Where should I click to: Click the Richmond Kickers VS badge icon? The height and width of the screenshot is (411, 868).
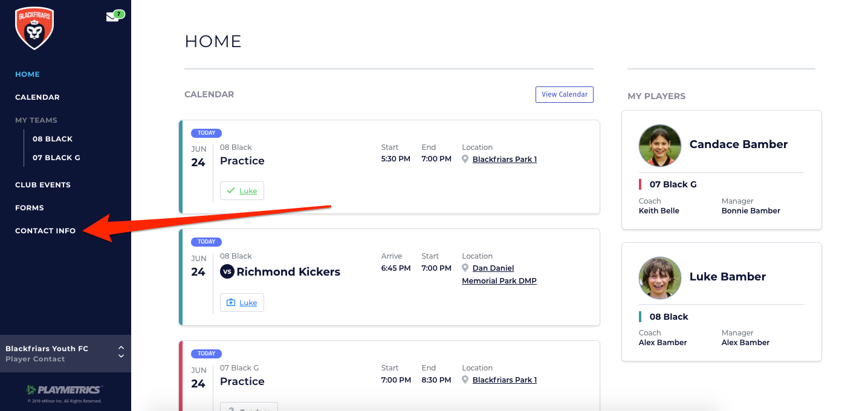pyautogui.click(x=227, y=272)
